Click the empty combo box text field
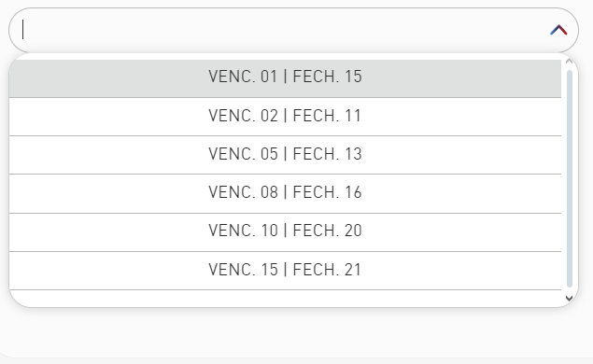Image resolution: width=593 pixels, height=364 pixels. coord(280,30)
